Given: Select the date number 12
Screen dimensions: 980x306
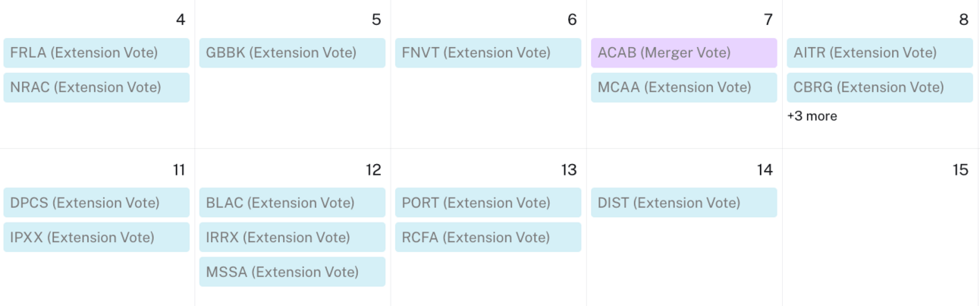Looking at the screenshot, I should [373, 170].
